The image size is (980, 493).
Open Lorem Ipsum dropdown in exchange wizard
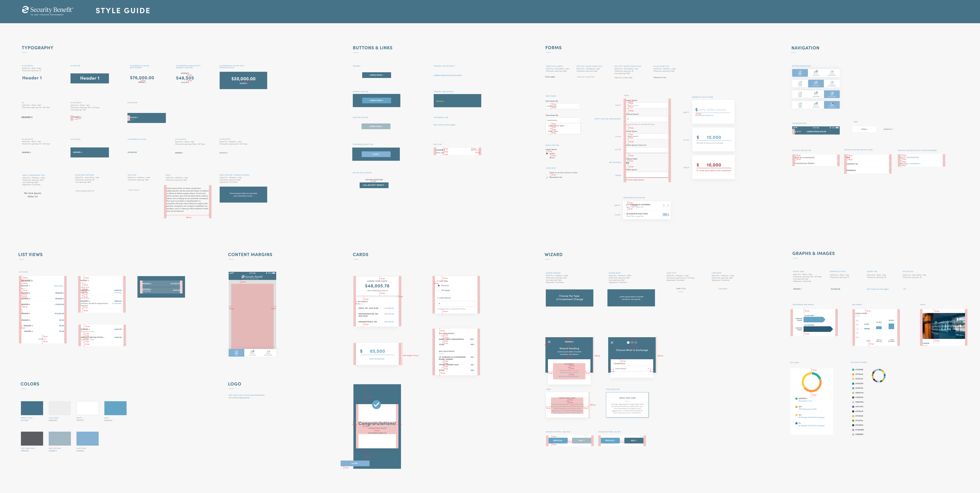click(632, 369)
